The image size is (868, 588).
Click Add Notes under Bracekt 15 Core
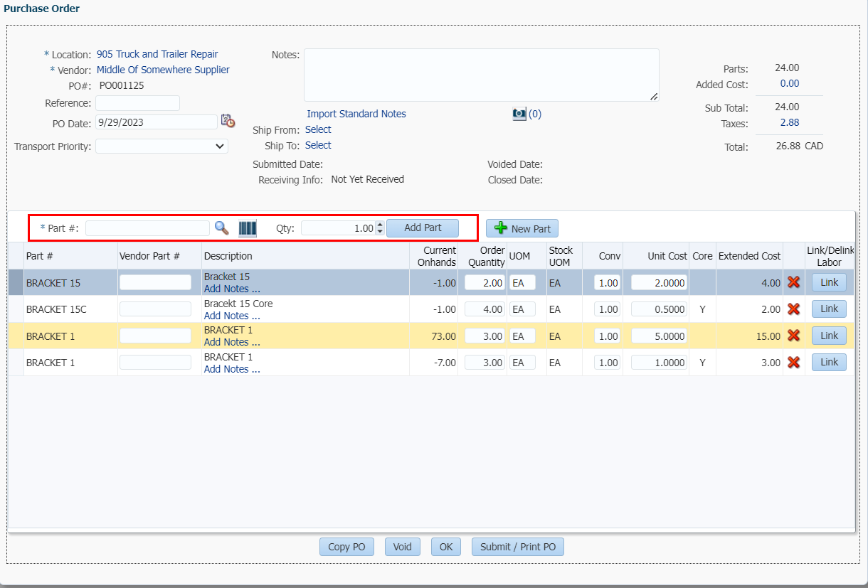click(232, 316)
